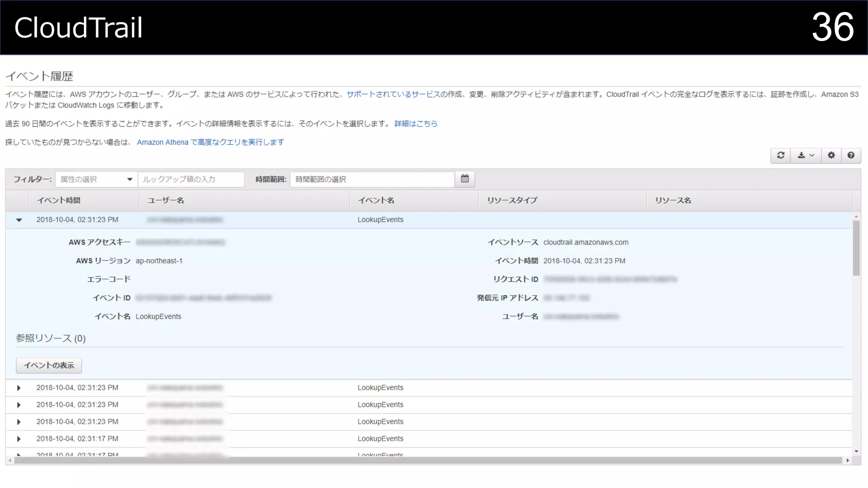Open the サポートされているサービス link
Image resolution: width=868 pixels, height=488 pixels.
coord(393,94)
